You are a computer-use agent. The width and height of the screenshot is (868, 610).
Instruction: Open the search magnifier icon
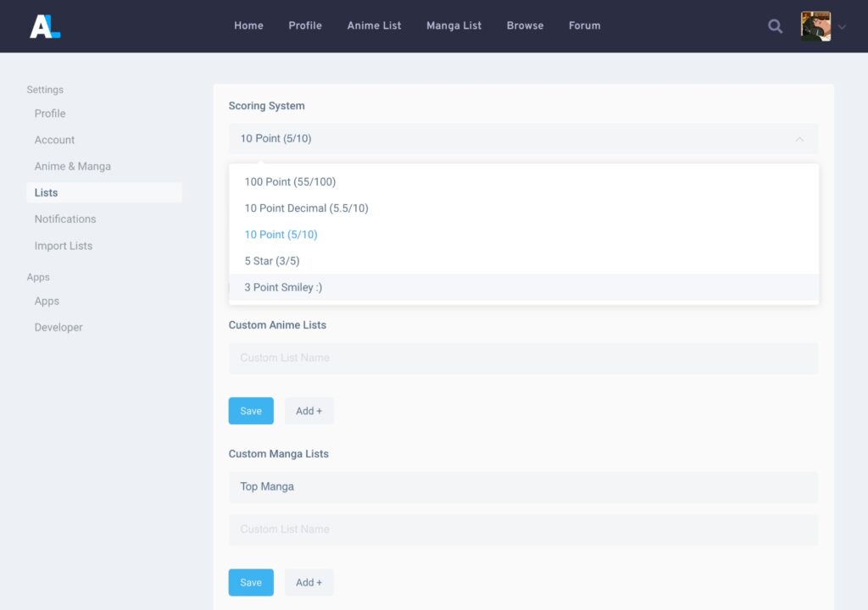coord(775,26)
